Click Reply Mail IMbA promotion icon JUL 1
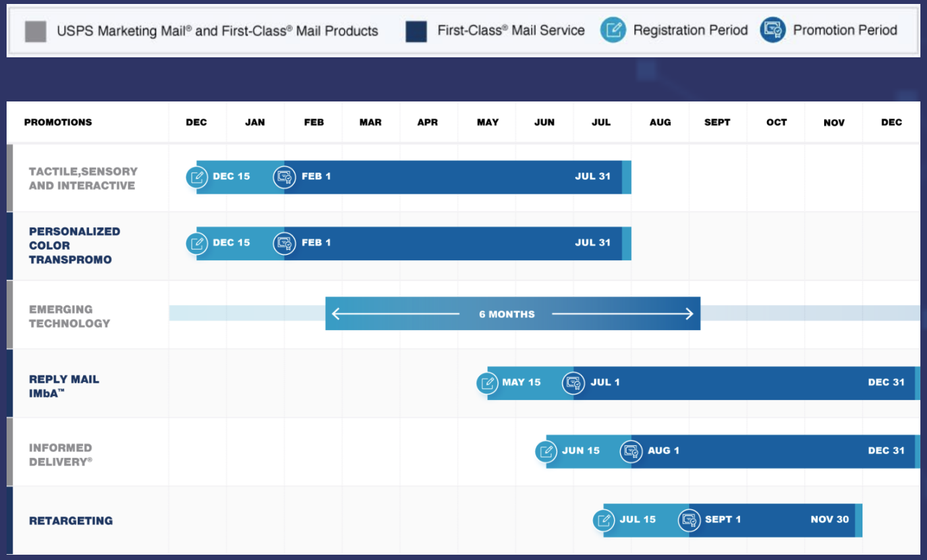The width and height of the screenshot is (927, 560). tap(574, 383)
